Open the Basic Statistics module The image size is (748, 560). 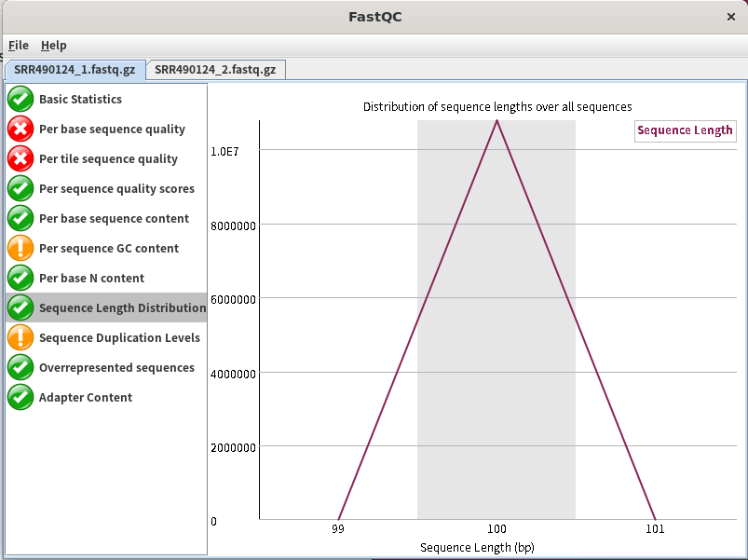click(106, 99)
